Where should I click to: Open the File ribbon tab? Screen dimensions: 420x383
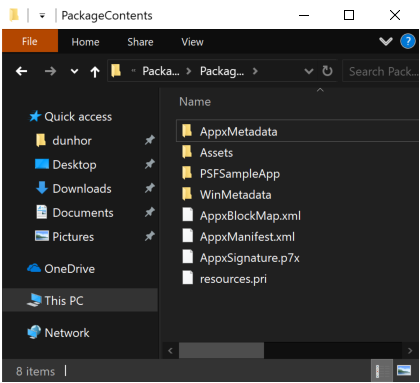(30, 41)
